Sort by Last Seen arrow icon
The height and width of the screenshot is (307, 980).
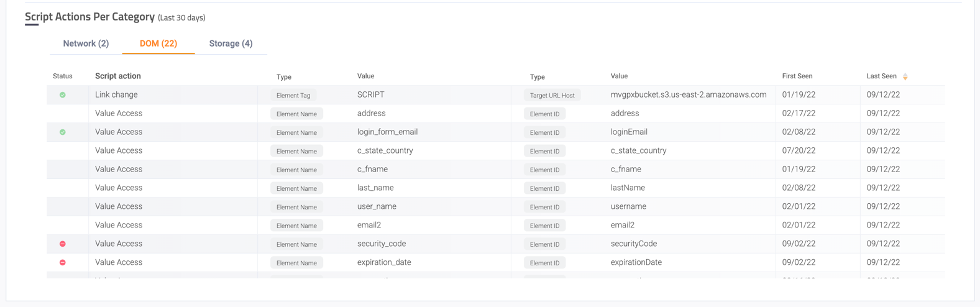pos(905,76)
